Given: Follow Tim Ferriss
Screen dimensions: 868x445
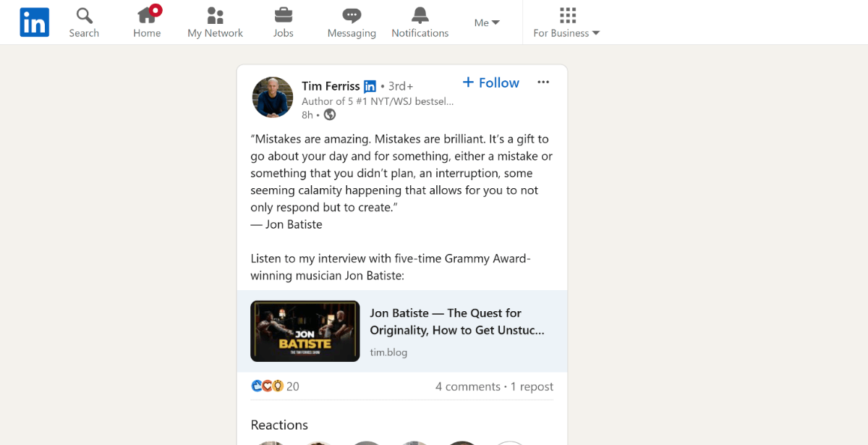Looking at the screenshot, I should [x=490, y=82].
